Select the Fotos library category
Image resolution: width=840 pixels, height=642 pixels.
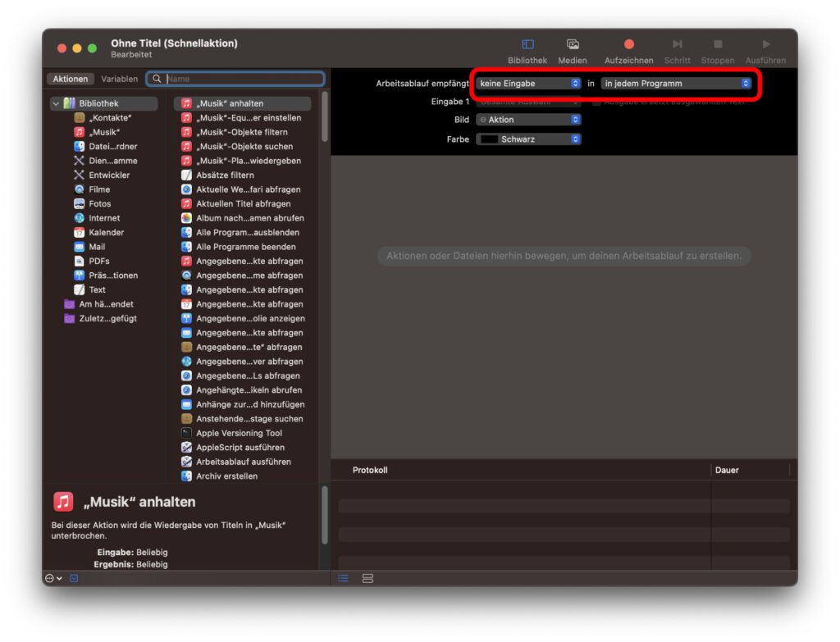tap(99, 203)
